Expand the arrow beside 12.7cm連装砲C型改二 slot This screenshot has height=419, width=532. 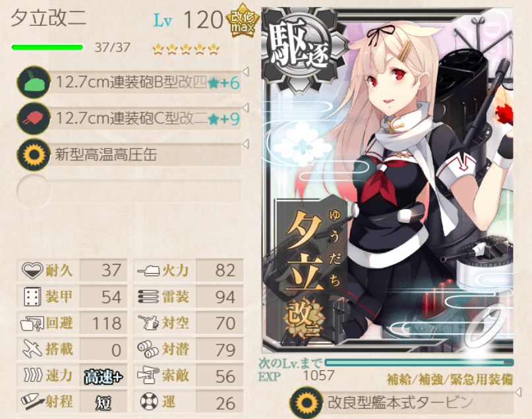[x=246, y=108]
